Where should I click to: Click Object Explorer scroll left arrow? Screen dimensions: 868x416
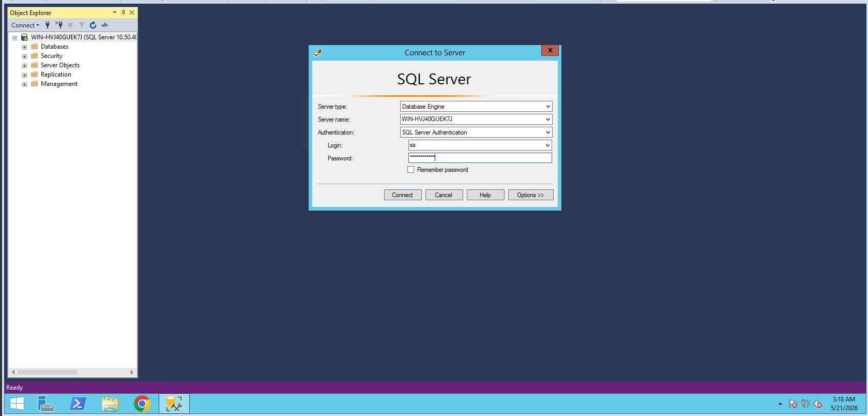[x=13, y=372]
